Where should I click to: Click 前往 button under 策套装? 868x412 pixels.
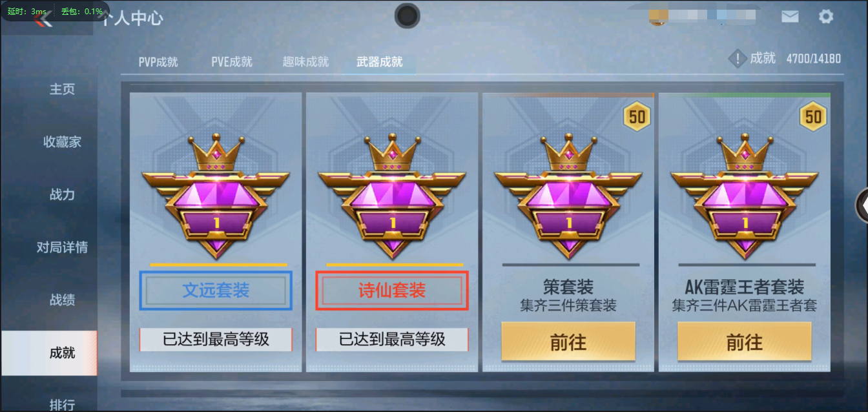568,342
